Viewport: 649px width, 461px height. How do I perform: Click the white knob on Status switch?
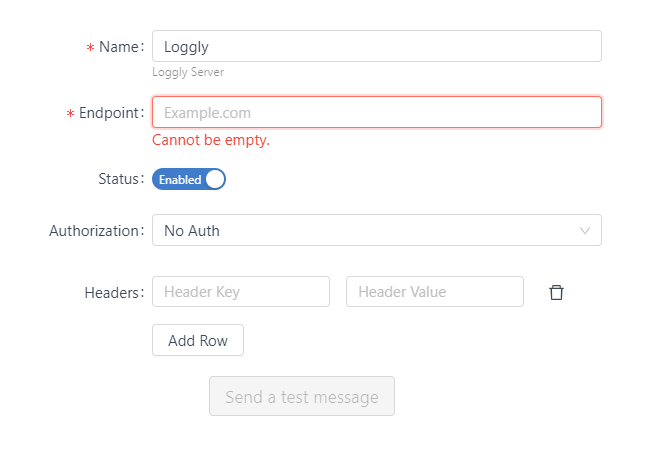pyautogui.click(x=215, y=179)
